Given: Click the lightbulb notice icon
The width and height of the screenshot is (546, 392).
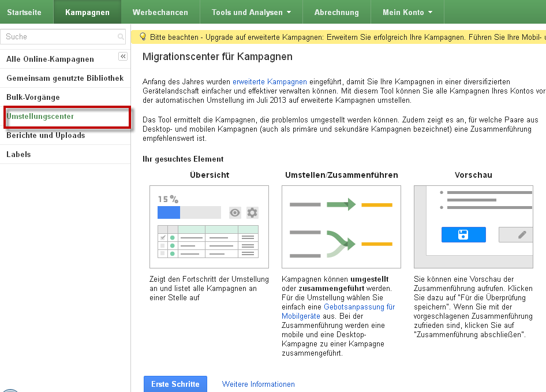Looking at the screenshot, I should click(x=142, y=37).
